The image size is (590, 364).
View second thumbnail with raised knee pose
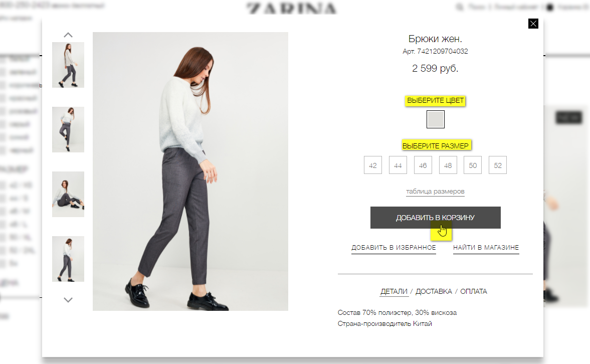tap(68, 129)
